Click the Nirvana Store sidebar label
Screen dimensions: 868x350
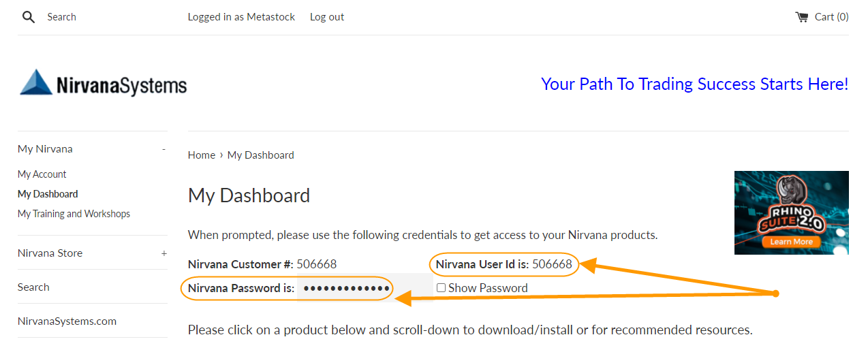50,253
